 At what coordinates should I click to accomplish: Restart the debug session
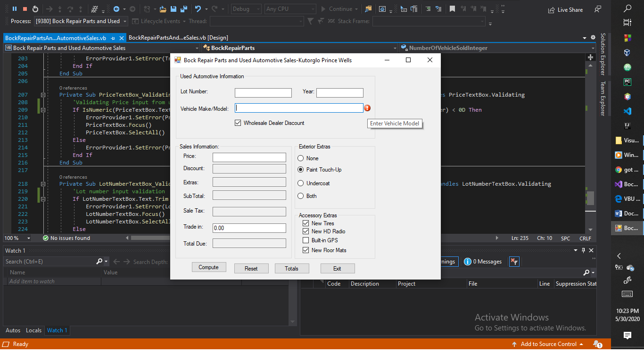point(35,9)
